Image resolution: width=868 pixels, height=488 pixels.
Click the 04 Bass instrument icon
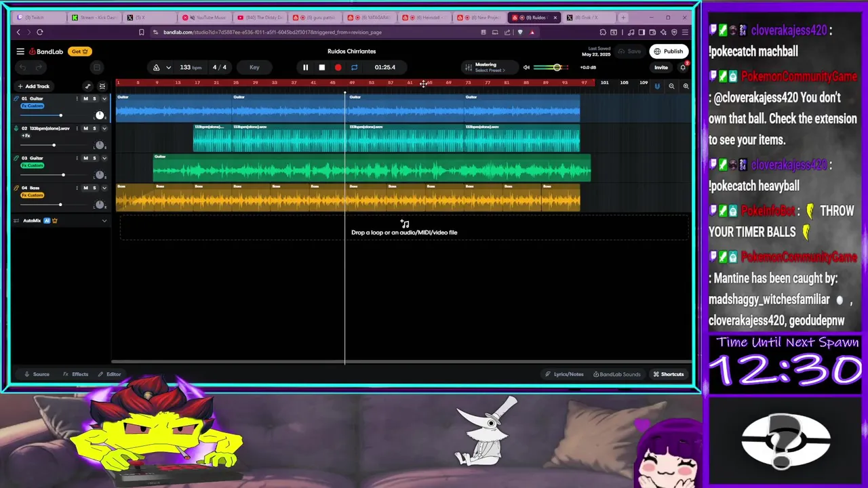(16, 188)
